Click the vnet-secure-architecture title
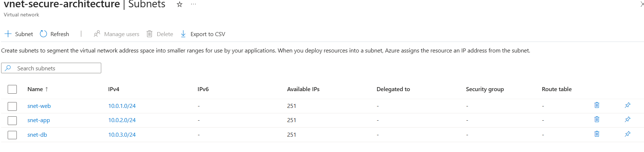The width and height of the screenshot is (644, 152). tap(62, 4)
